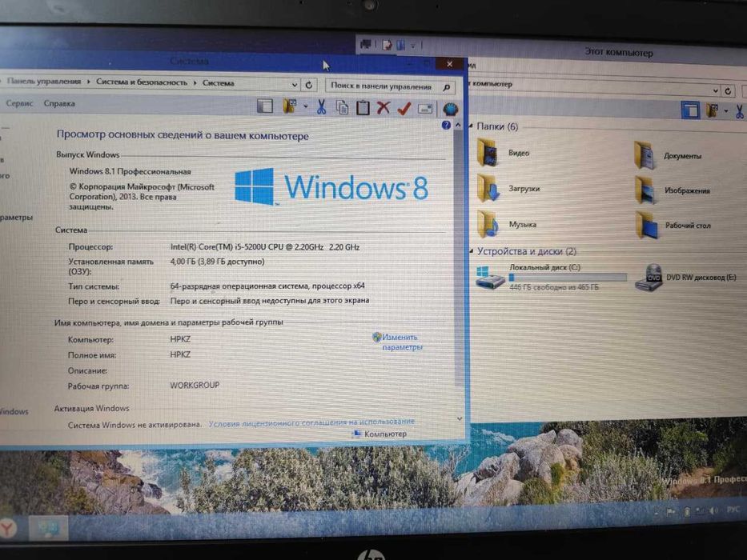The image size is (747, 560).
Task: Click the search magnifier in control panel search
Action: point(446,87)
